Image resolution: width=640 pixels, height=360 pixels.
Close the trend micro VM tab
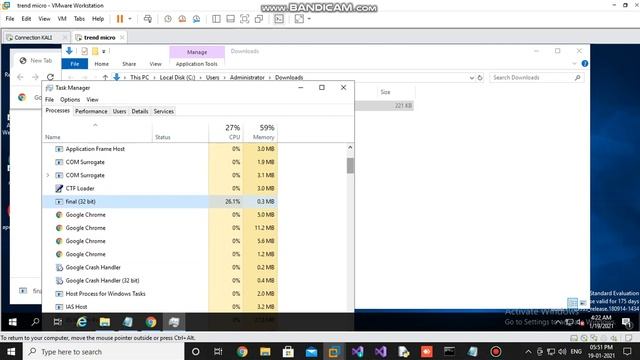pyautogui.click(x=122, y=38)
